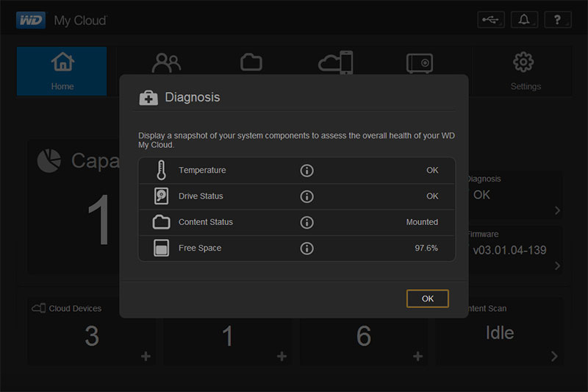Click the 97.6% free space value

coord(426,248)
